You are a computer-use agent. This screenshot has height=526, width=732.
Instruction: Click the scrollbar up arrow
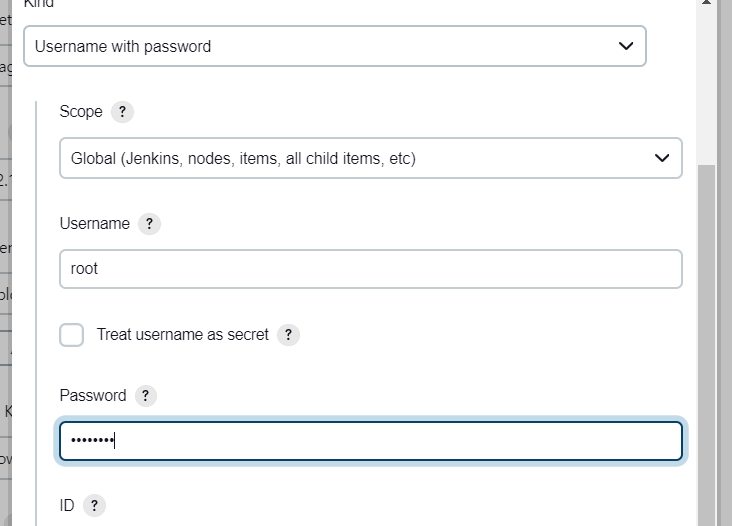(706, 2)
